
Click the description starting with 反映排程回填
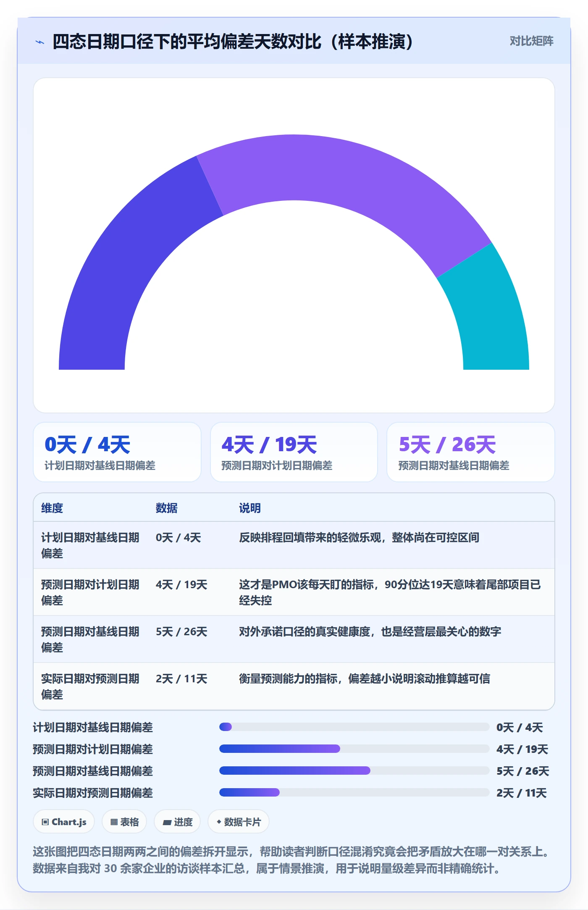359,537
